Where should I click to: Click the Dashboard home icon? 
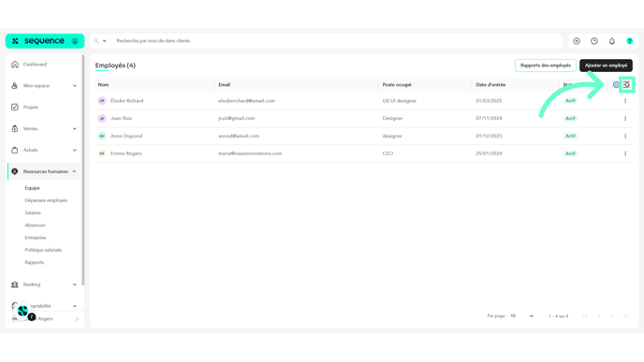click(15, 64)
